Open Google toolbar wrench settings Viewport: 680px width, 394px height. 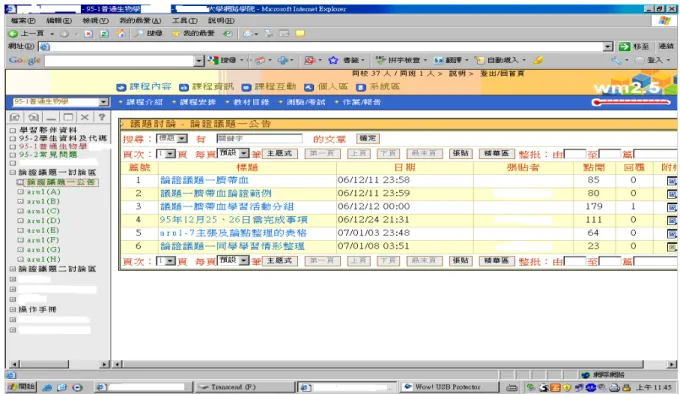[x=617, y=60]
